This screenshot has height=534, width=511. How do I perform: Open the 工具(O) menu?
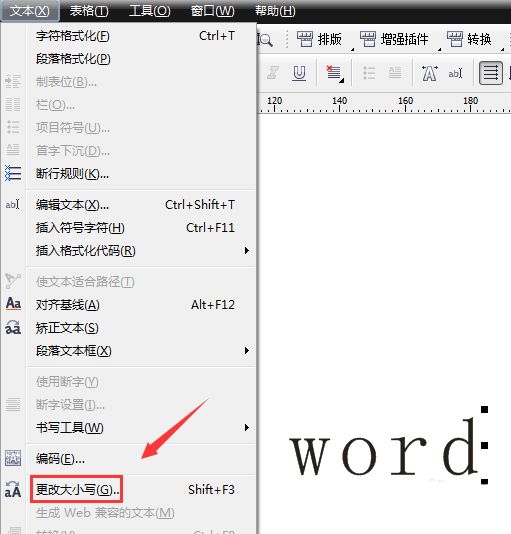(150, 11)
